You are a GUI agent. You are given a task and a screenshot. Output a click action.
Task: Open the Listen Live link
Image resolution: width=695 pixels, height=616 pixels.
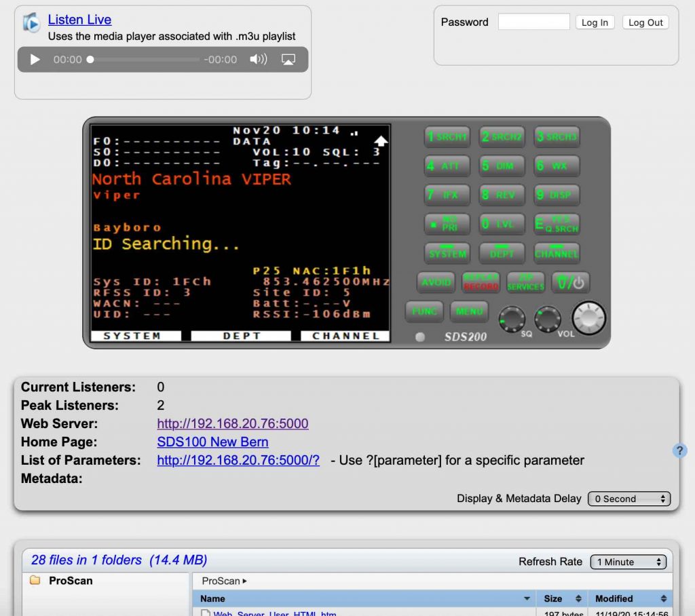[79, 19]
